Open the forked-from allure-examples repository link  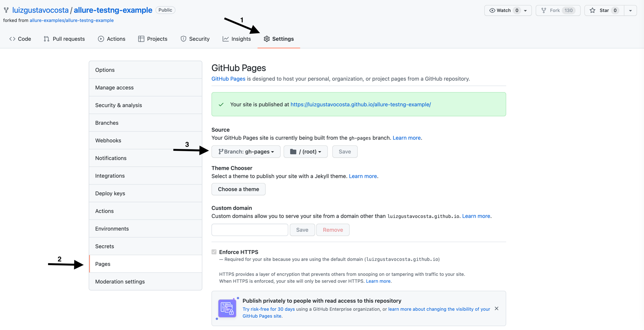[x=72, y=20]
